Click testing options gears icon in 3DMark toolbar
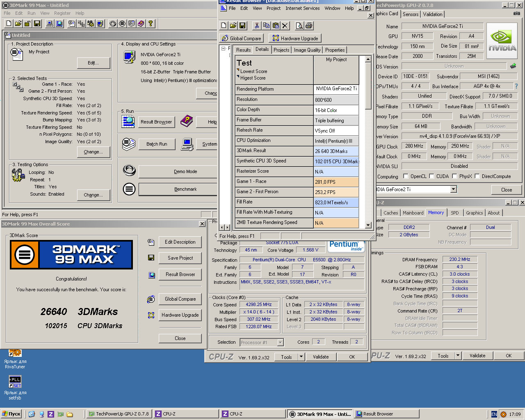Viewport: 525px width, 420px height. point(91,23)
